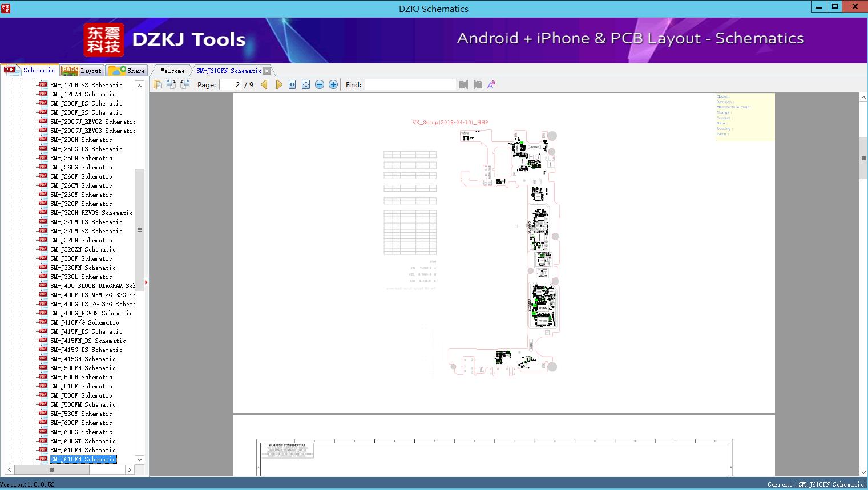Switch to the PADS Layout tab
This screenshot has width=868, height=490.
coord(82,71)
